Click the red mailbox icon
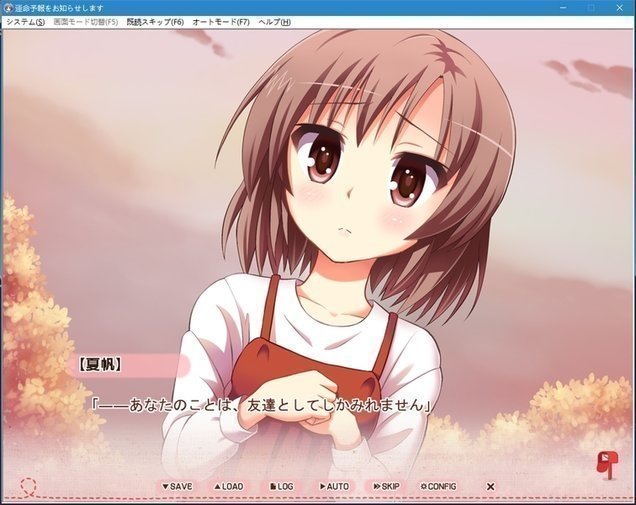Image resolution: width=636 pixels, height=505 pixels. 607,466
